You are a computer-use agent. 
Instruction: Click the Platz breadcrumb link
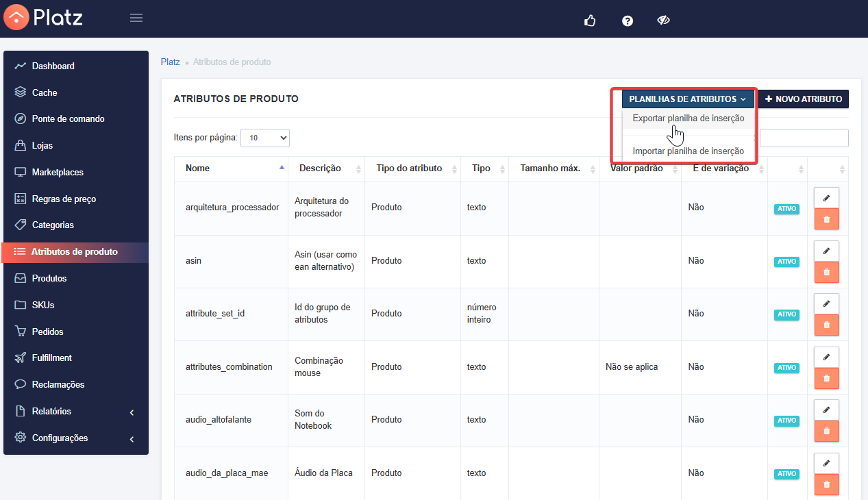[x=170, y=62]
